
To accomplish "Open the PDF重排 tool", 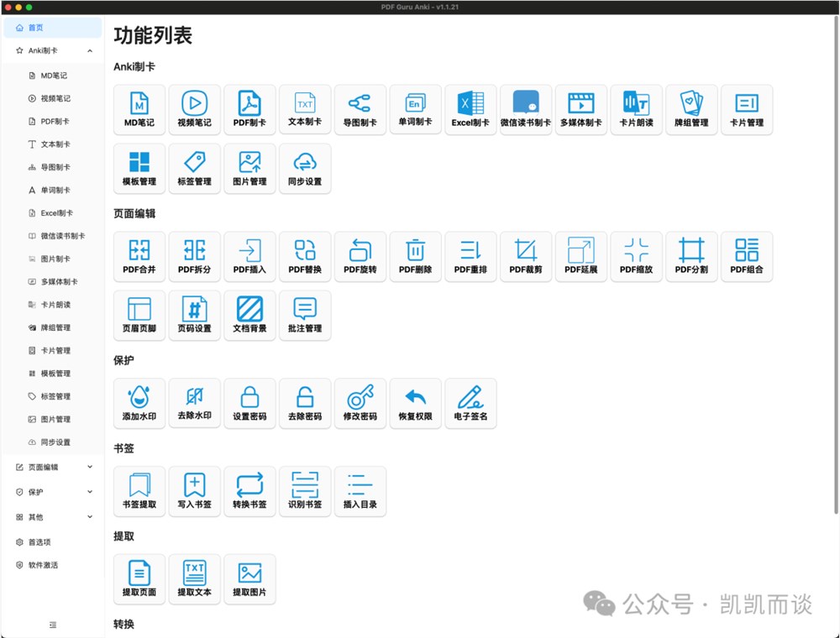I will pos(470,257).
